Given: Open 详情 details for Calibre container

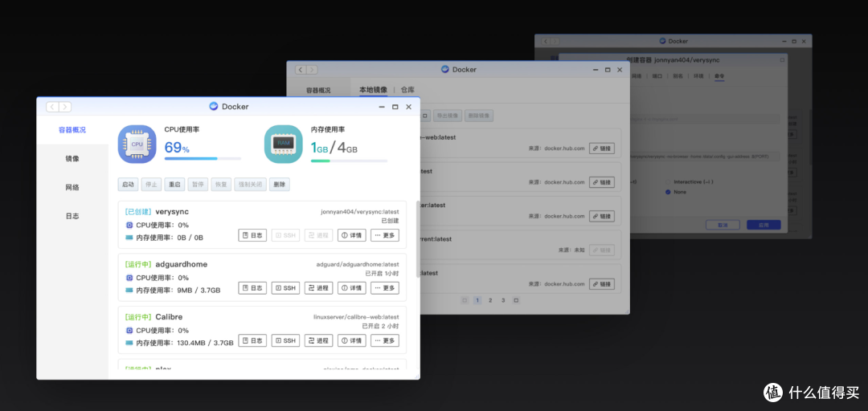Looking at the screenshot, I should [x=351, y=340].
